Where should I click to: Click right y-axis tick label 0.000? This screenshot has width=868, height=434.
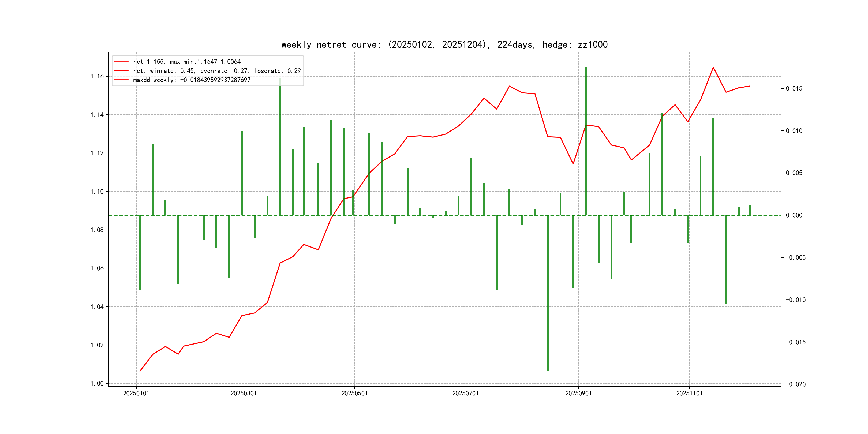[794, 215]
